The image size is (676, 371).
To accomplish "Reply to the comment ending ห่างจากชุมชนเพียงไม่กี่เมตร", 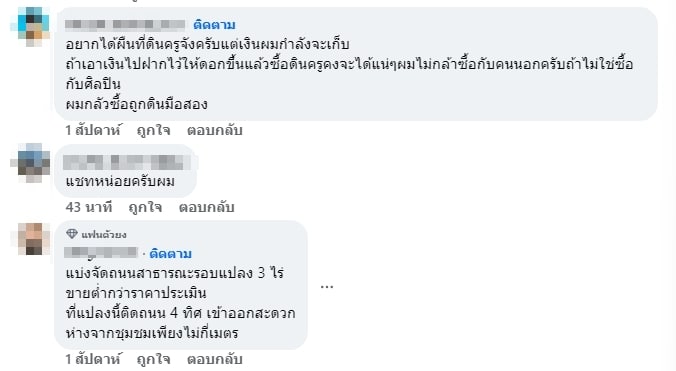I will tap(214, 359).
